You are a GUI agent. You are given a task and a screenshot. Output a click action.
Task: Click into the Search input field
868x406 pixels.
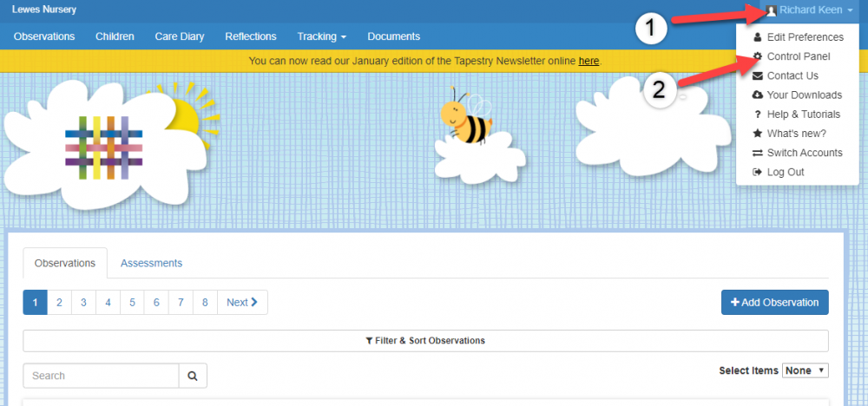point(101,376)
